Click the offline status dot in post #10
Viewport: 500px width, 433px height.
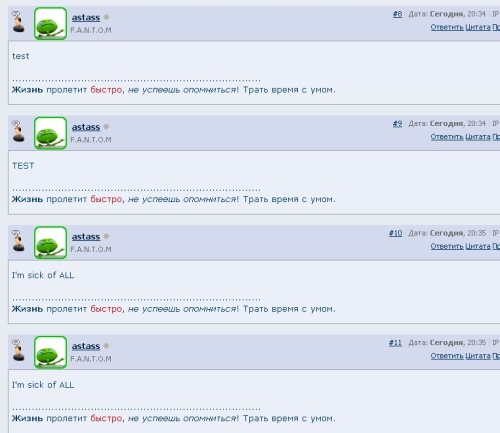click(x=106, y=236)
